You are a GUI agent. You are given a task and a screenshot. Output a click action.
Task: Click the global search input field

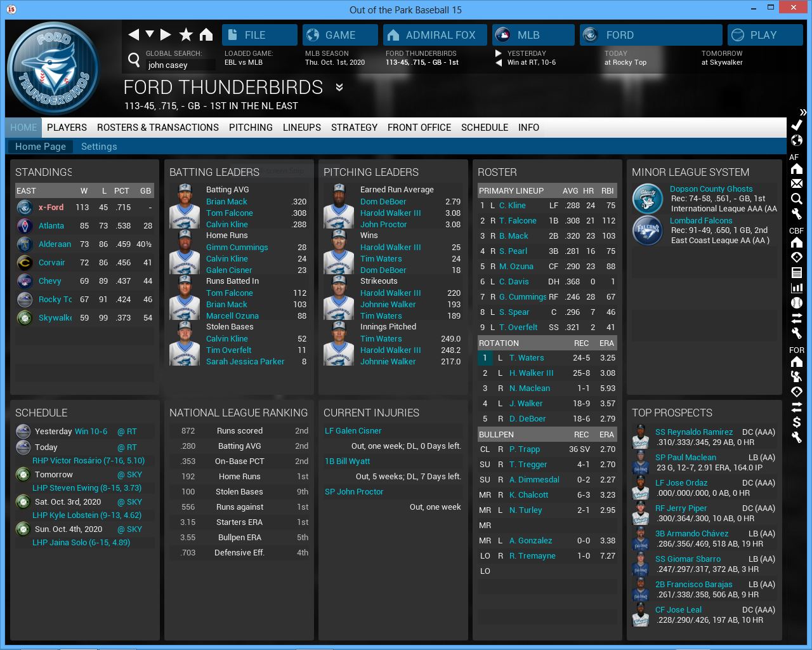(180, 65)
